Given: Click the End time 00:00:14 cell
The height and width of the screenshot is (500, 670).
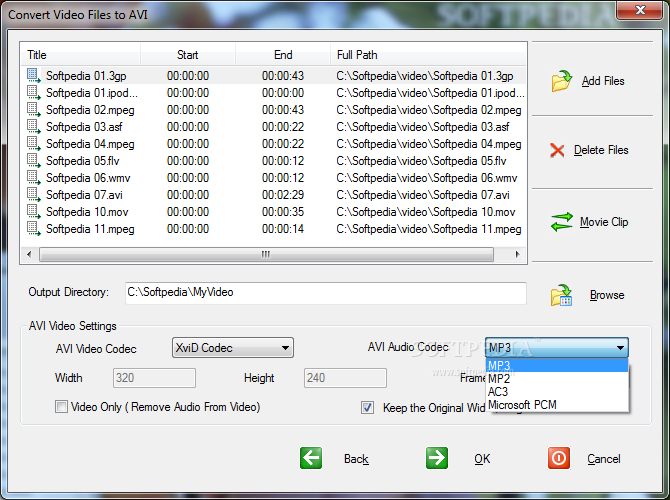Looking at the screenshot, I should [x=283, y=229].
